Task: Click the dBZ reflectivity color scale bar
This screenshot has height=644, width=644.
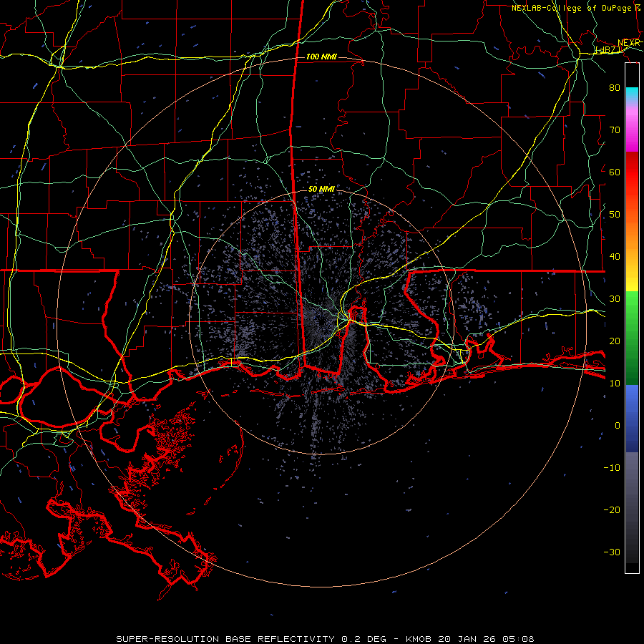Action: 632,318
